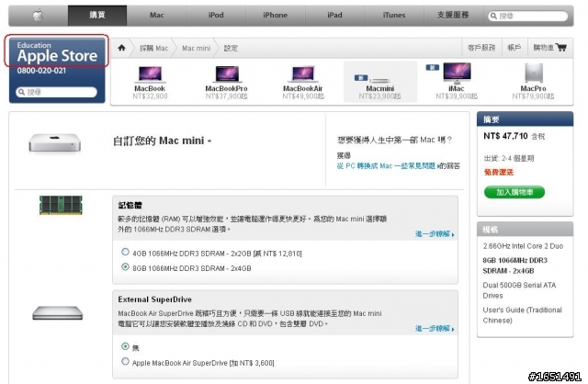Open 客戶服務 link
588x384 pixels.
tap(481, 48)
